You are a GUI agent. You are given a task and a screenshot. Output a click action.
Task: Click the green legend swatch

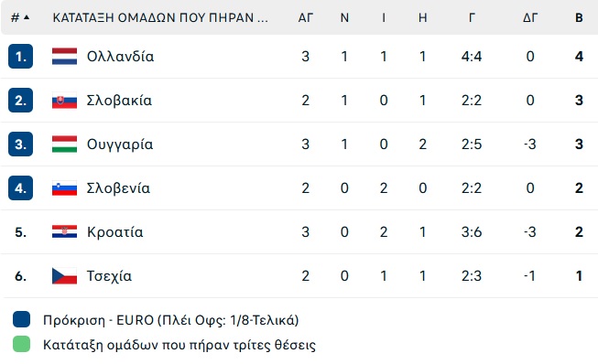21,344
